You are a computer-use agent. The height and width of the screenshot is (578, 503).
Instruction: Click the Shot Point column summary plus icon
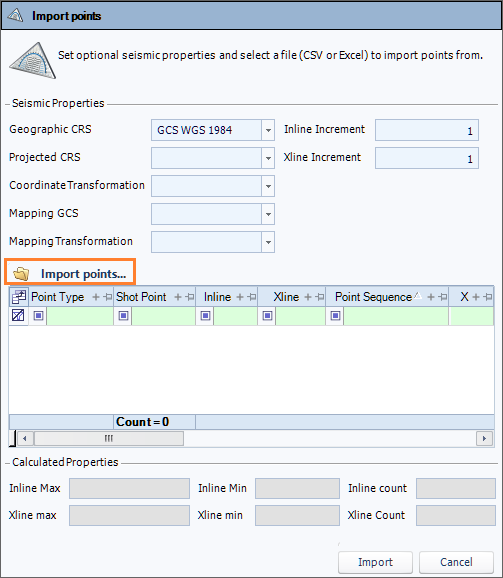(x=178, y=297)
